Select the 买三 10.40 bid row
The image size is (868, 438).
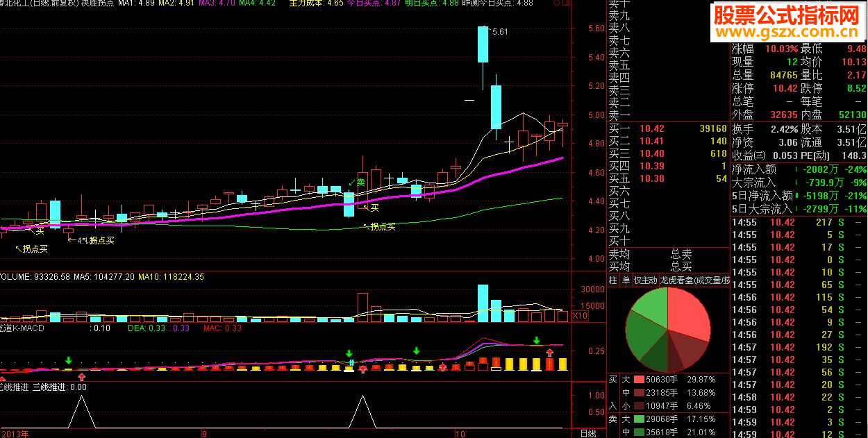(x=668, y=154)
